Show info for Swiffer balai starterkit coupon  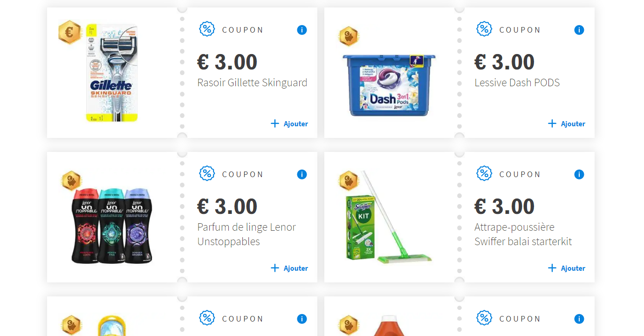pyautogui.click(x=579, y=174)
